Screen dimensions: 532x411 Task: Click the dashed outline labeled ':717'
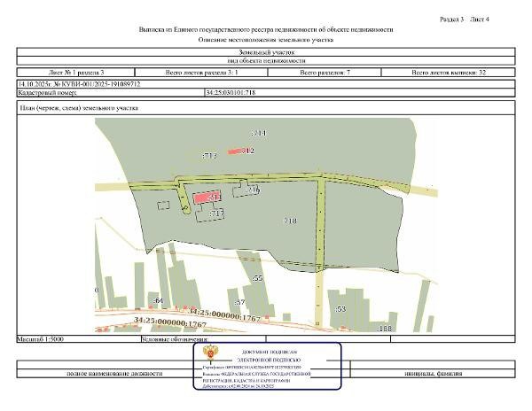pos(210,213)
